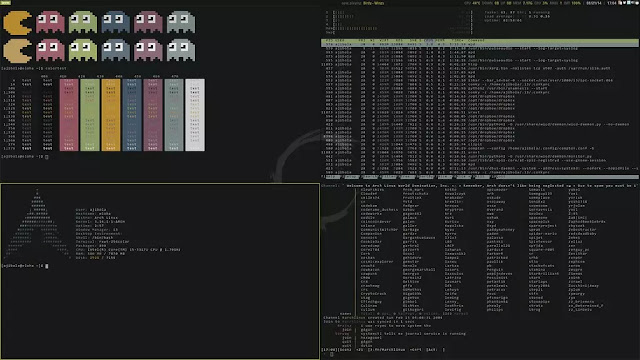This screenshot has height=360, width=640.
Task: Click the leftmost system tray icon beside the clock
Action: pyautogui.click(x=620, y=3)
